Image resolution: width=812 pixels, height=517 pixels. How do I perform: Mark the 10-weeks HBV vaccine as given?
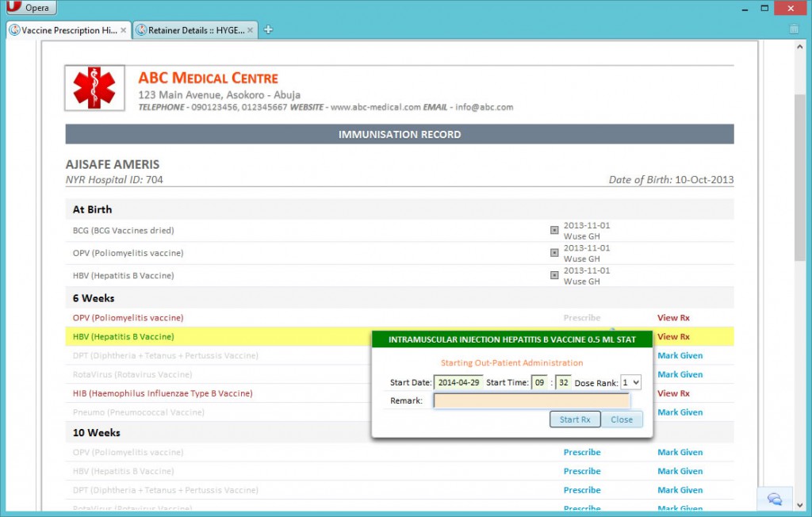point(680,470)
